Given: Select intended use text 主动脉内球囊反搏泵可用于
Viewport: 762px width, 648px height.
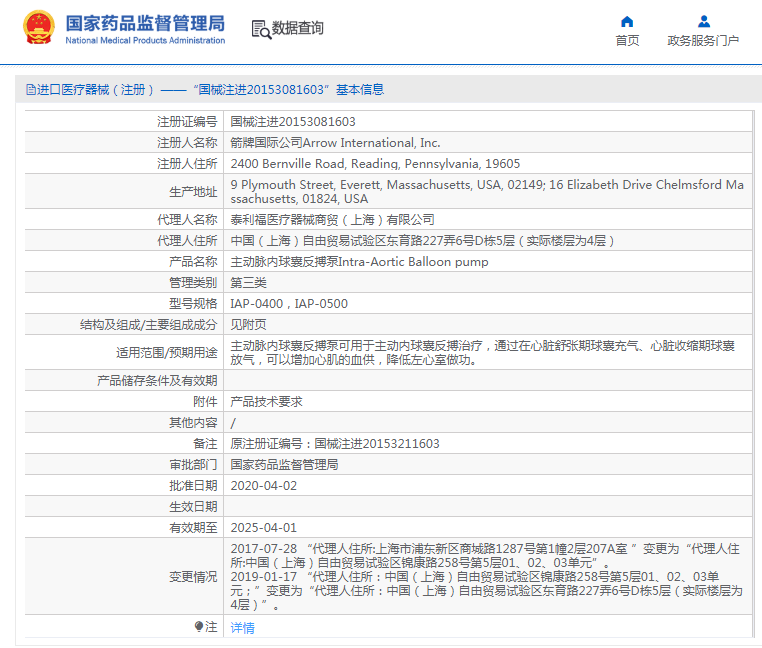Looking at the screenshot, I should pos(483,352).
